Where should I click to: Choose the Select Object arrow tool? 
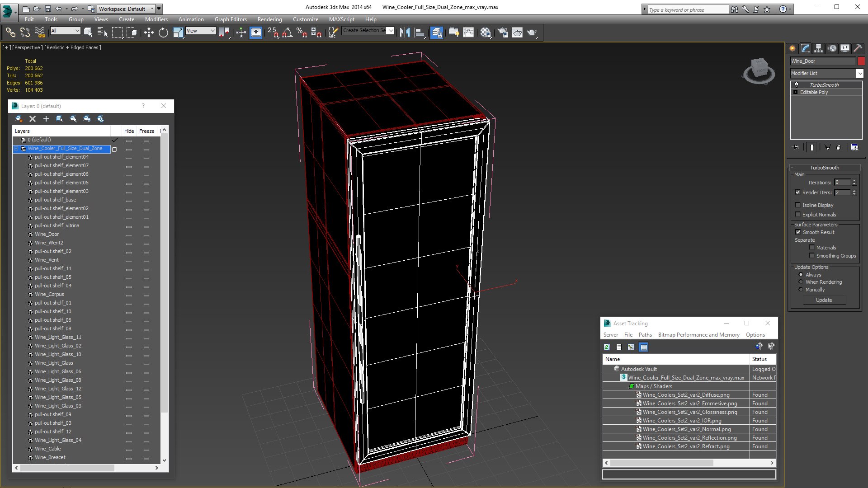pos(88,32)
